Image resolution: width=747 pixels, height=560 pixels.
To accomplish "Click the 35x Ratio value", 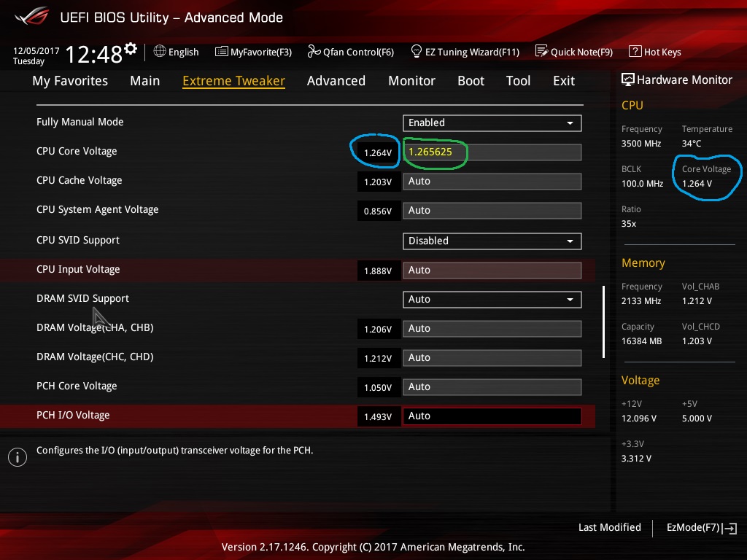I will [629, 224].
